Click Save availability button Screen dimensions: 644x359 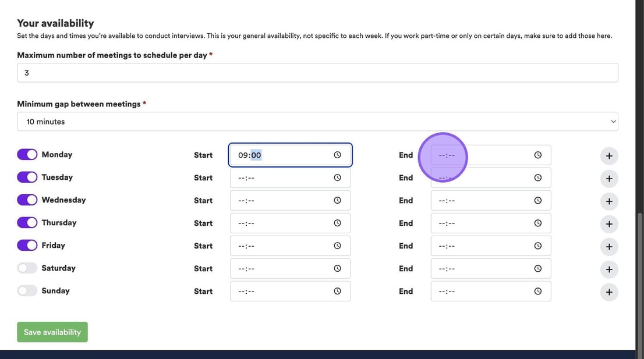(x=52, y=332)
